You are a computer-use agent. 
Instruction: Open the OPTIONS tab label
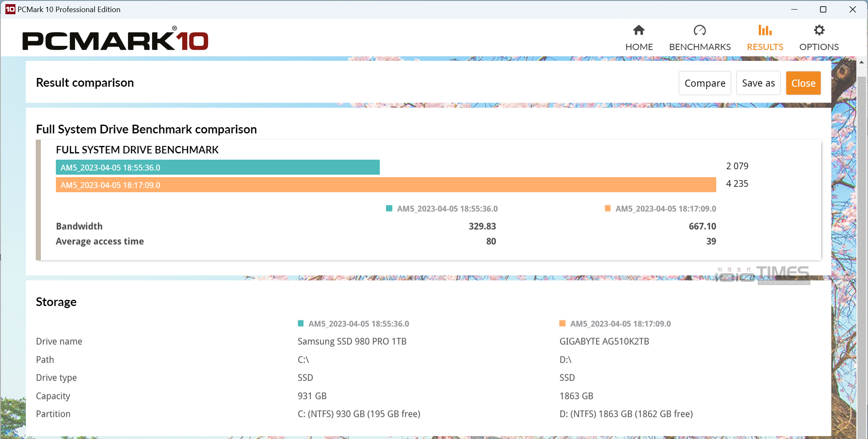point(819,47)
